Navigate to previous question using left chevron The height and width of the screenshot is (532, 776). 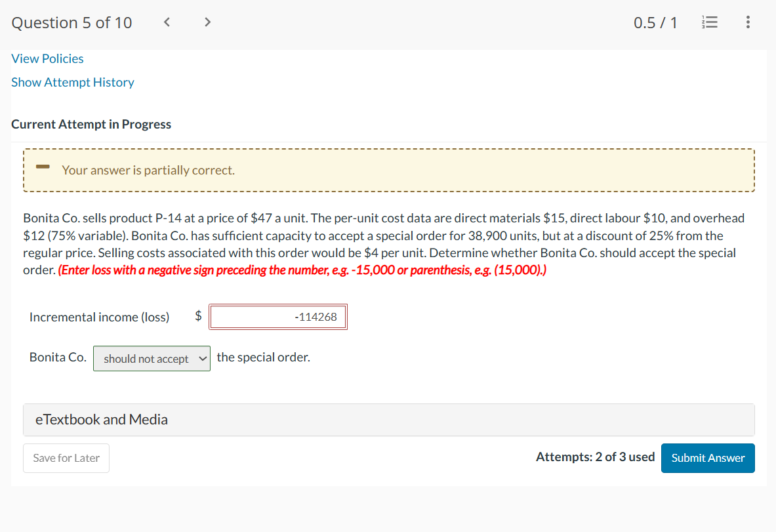coord(167,22)
